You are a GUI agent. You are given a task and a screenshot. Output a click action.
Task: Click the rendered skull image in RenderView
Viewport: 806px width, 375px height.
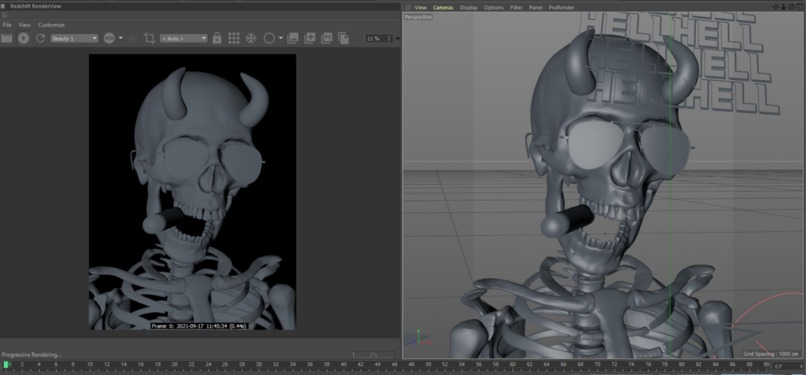(192, 192)
